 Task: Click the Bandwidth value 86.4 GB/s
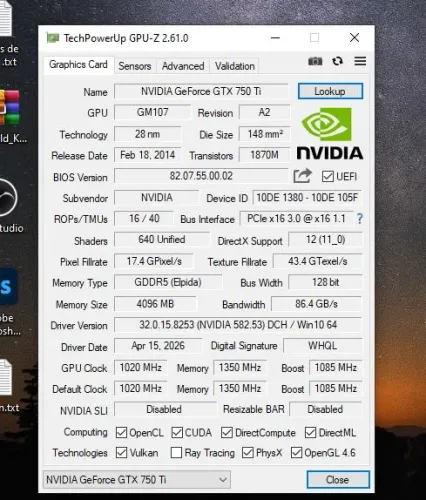[317, 304]
